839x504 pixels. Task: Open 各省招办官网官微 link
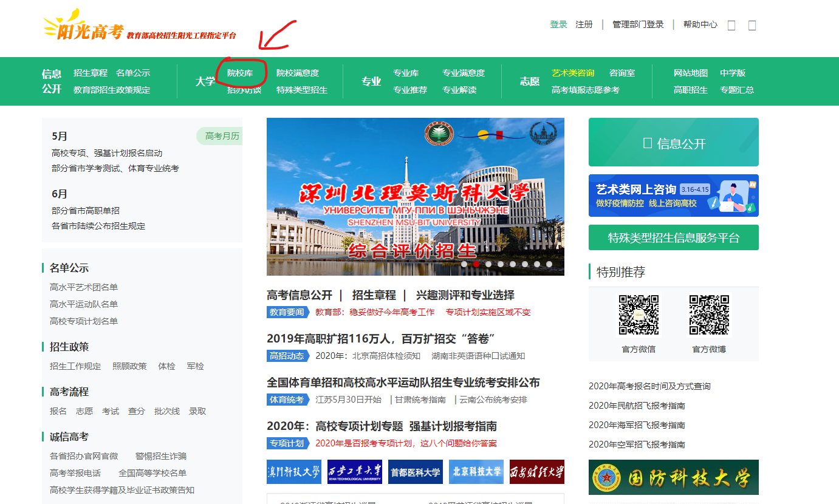tap(84, 456)
